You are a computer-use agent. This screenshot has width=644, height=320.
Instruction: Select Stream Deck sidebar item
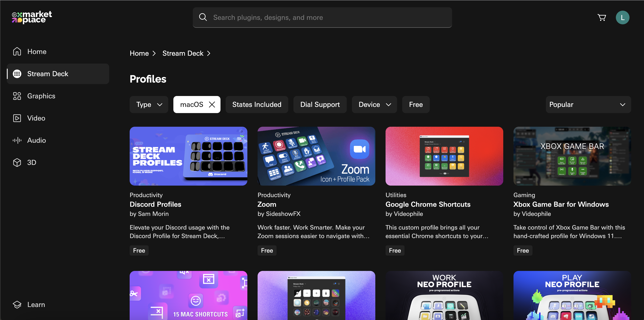[58, 74]
